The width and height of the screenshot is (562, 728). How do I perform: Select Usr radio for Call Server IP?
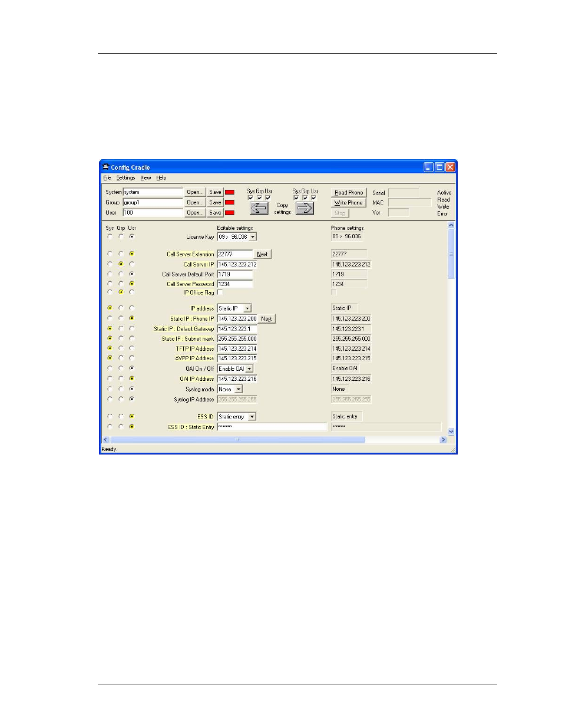coord(131,264)
